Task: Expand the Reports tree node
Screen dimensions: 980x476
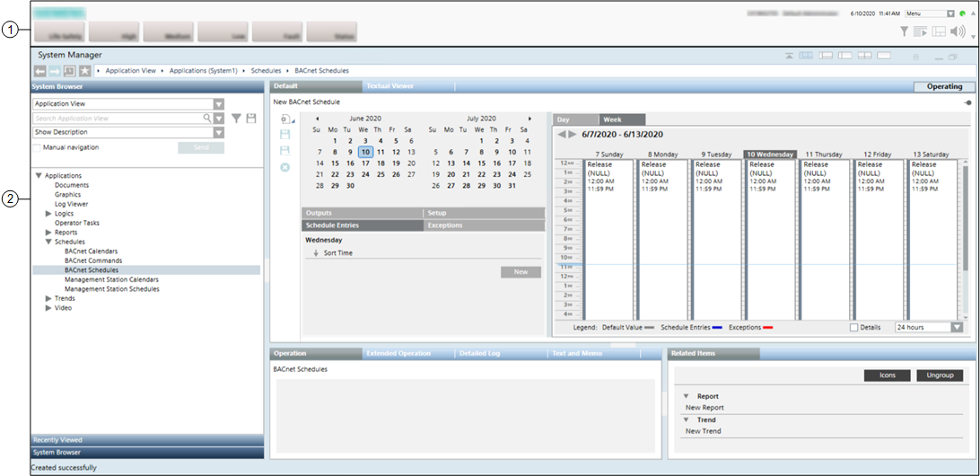Action: click(x=48, y=232)
